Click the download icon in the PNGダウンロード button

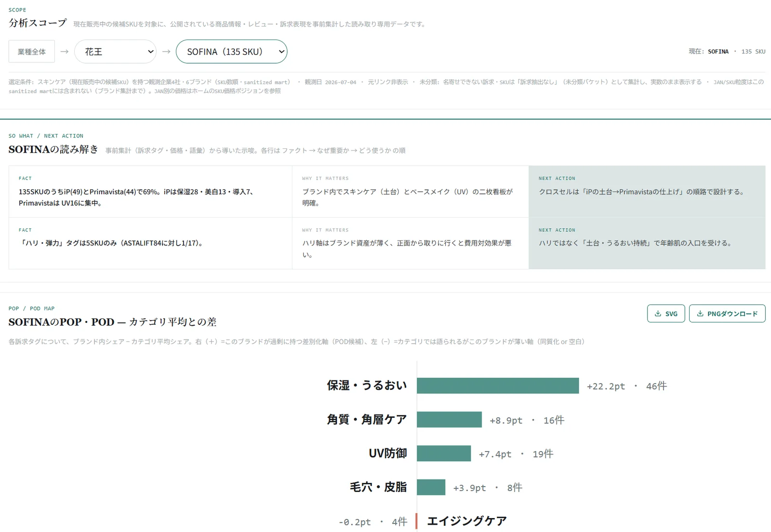click(700, 314)
